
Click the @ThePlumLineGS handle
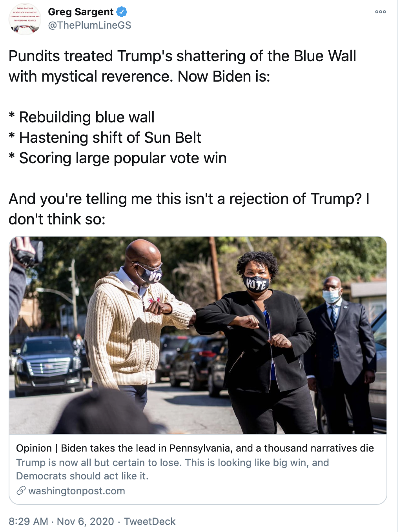(x=89, y=25)
